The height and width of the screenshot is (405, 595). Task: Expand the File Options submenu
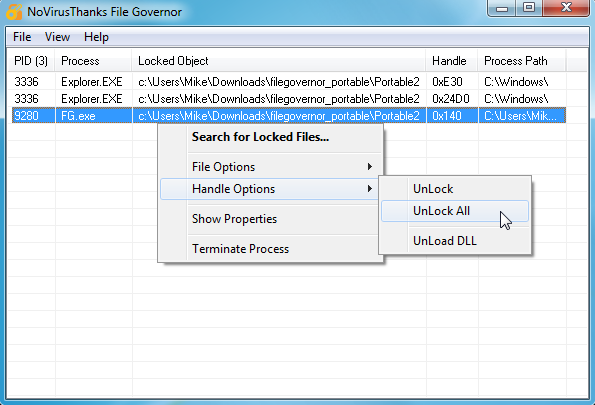point(270,167)
